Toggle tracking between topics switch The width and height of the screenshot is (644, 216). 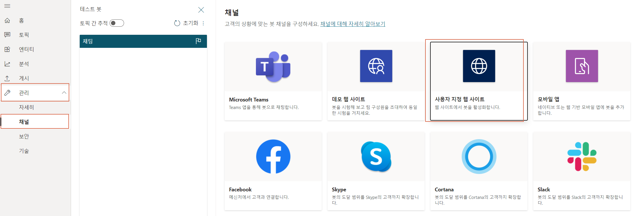click(117, 23)
